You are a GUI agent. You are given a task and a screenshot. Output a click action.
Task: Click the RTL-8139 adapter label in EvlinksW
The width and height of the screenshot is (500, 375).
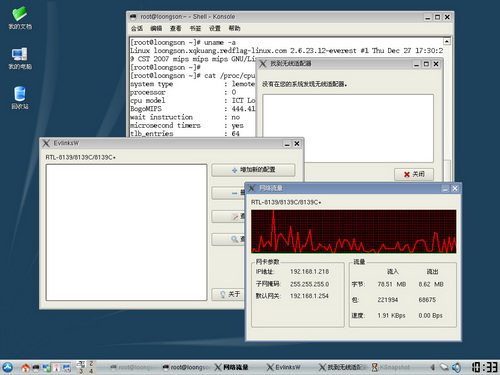[x=81, y=157]
